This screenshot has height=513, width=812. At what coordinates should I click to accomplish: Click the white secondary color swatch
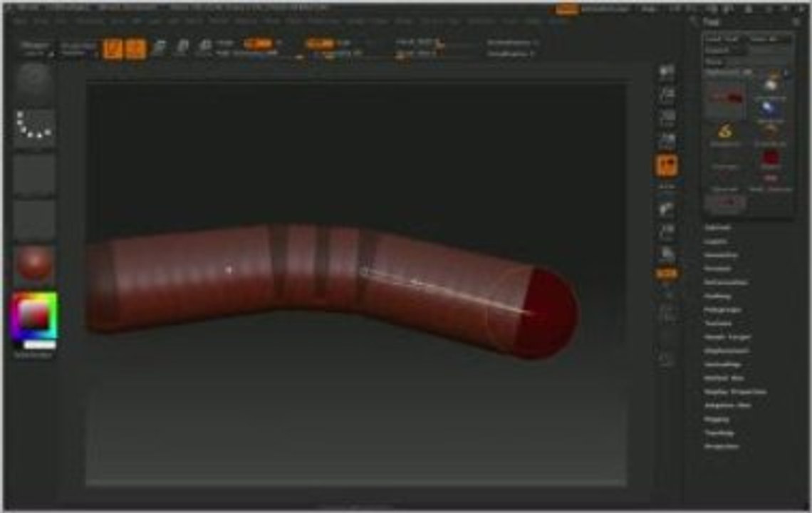[41, 345]
